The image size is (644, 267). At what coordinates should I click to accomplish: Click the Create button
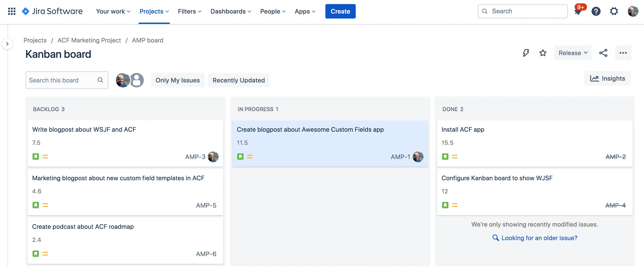340,11
